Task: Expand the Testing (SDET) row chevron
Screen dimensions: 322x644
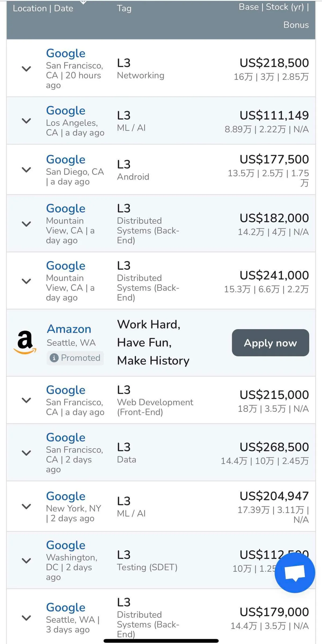Action: (26, 561)
